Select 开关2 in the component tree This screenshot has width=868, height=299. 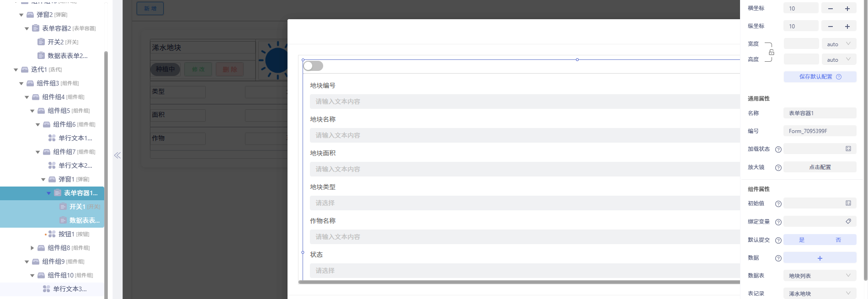coord(55,42)
